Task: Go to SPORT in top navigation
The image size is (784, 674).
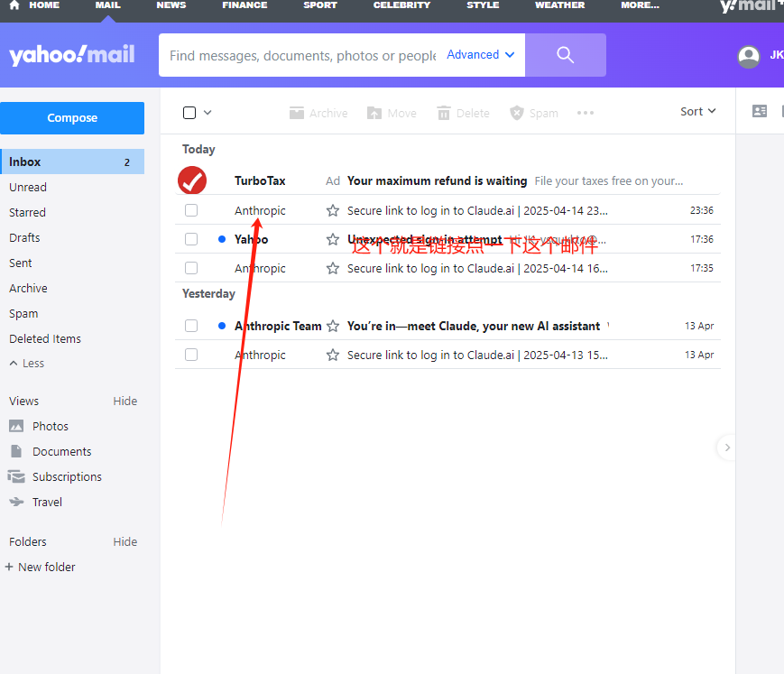Action: click(x=320, y=5)
